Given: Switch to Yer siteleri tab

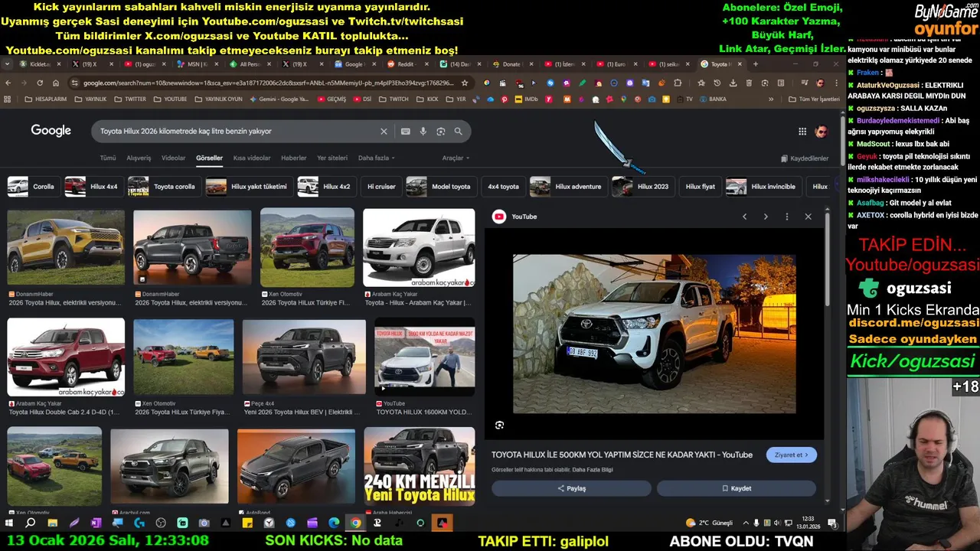Looking at the screenshot, I should tap(332, 158).
